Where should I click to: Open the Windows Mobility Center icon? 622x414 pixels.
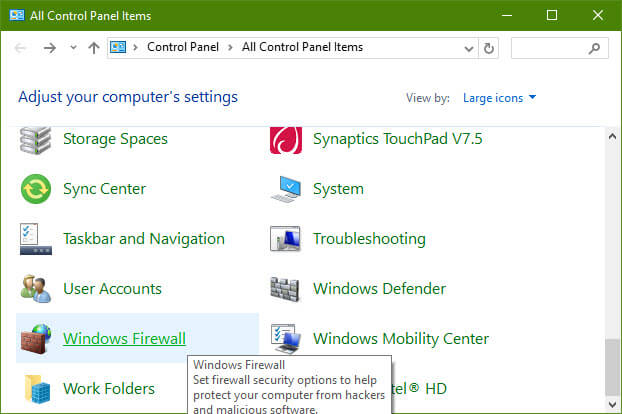point(286,339)
